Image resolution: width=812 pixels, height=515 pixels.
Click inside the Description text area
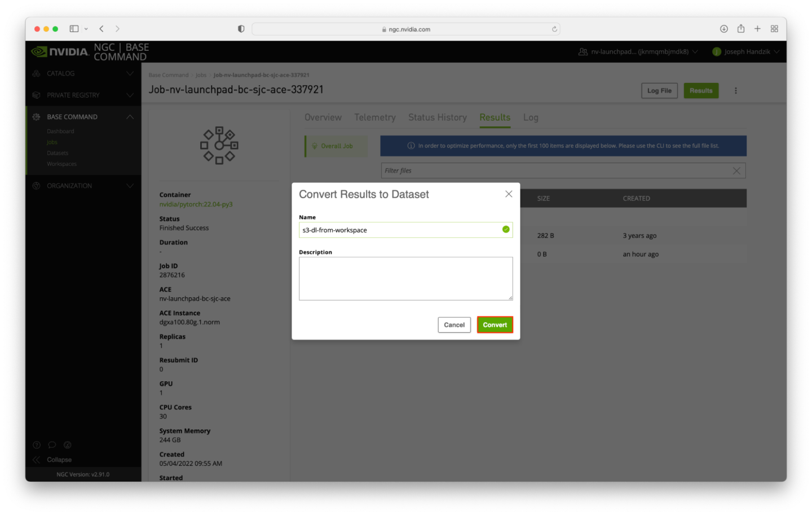click(405, 279)
